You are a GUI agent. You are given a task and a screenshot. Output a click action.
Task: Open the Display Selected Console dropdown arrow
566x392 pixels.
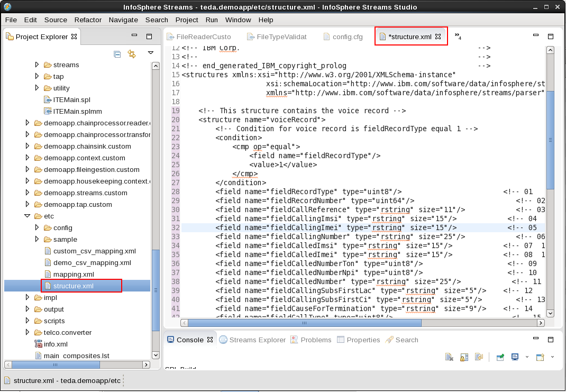[527, 357]
